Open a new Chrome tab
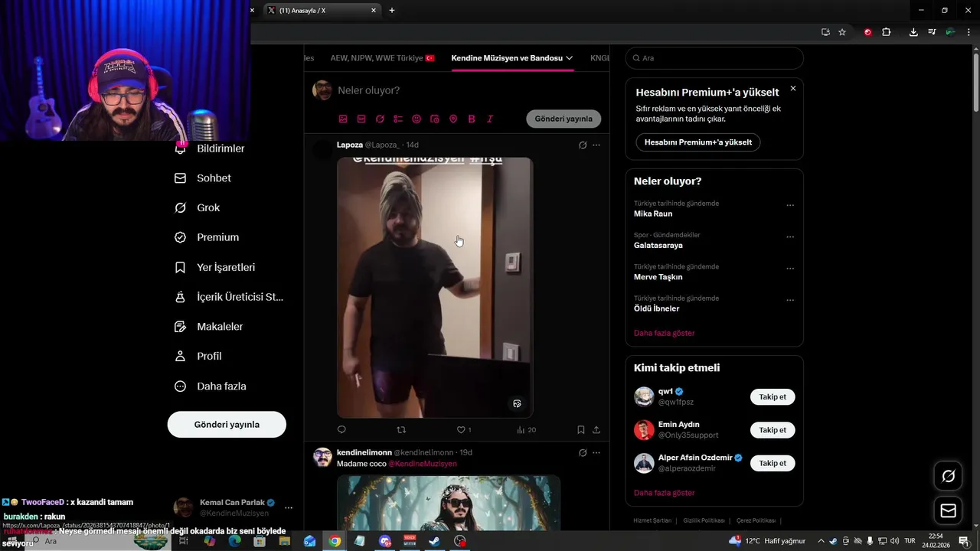 pos(392,10)
